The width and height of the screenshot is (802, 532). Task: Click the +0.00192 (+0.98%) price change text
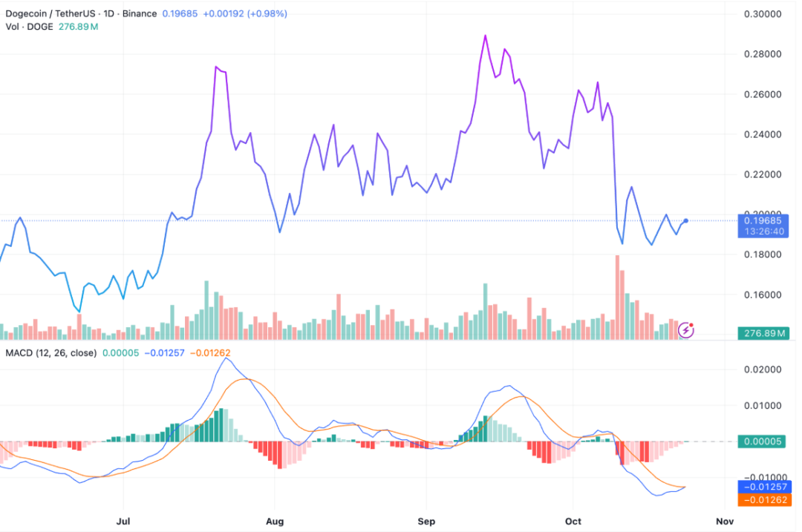tap(242, 13)
